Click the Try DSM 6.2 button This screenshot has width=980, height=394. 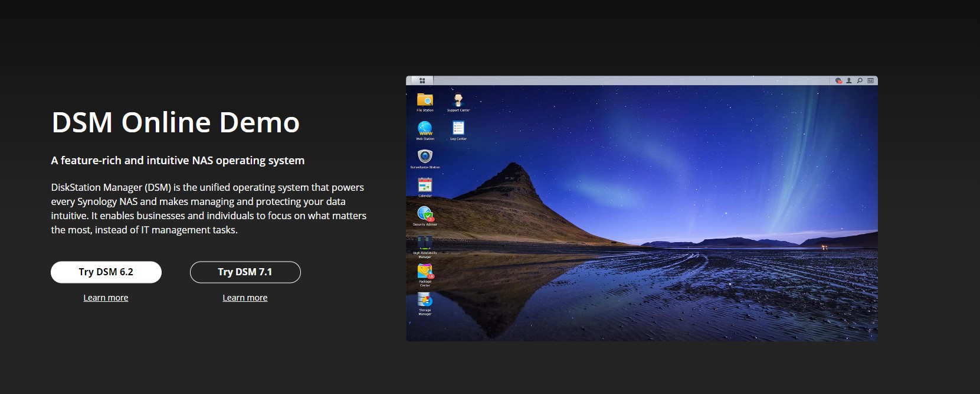point(106,272)
